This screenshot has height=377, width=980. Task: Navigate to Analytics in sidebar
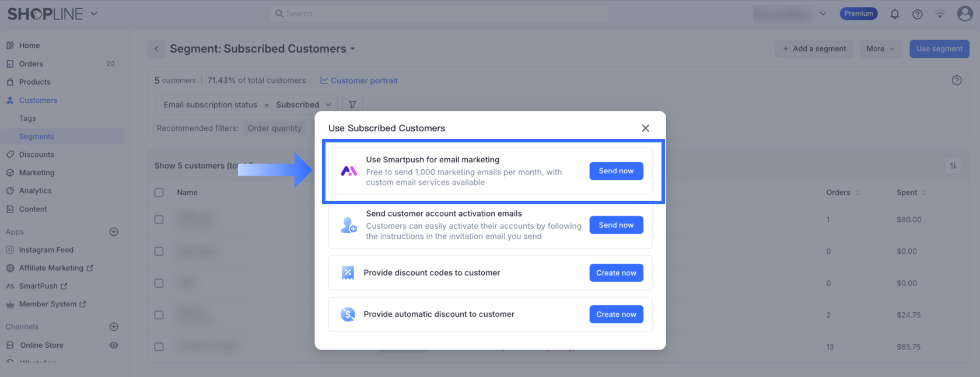(35, 191)
